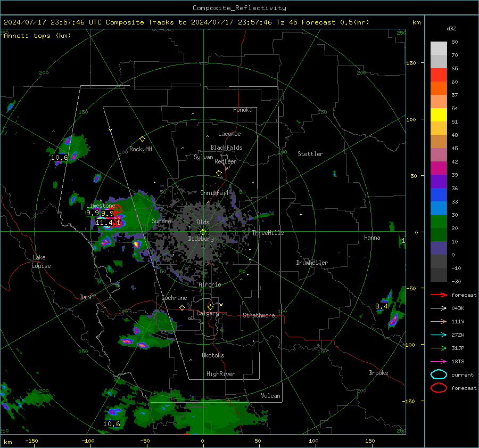Click the green echo streak north of ThreeHills
Viewport: 479px width, 448px height.
tap(262, 216)
